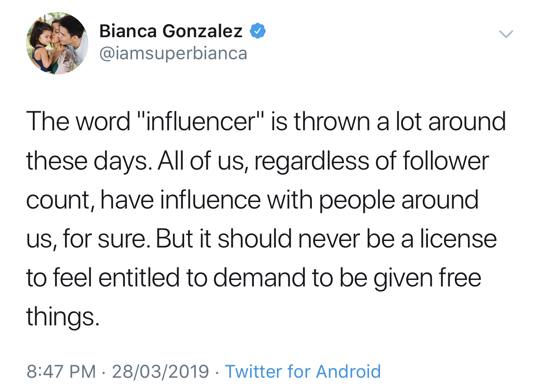Click the surname "Gonzalez" in header
Viewport: 538px width, 392px height.
tap(202, 31)
